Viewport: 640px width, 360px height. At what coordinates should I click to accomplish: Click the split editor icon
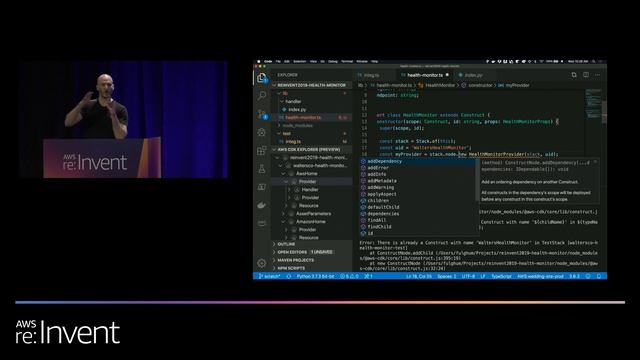586,75
